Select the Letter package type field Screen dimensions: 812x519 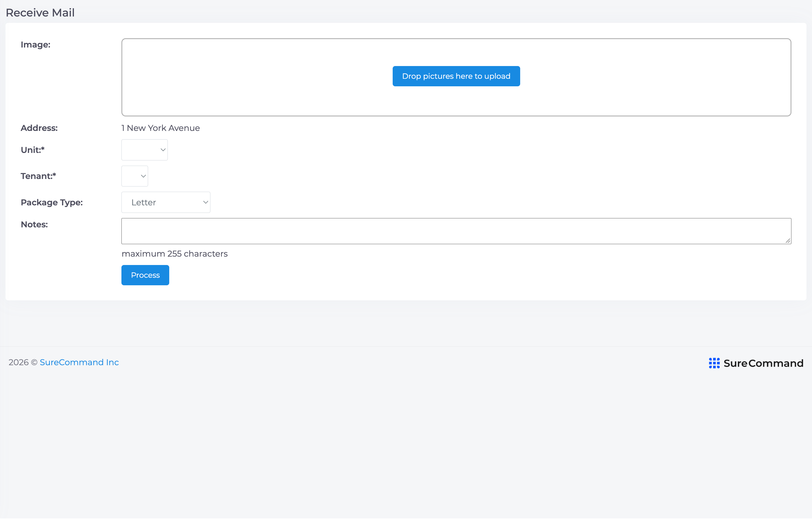(166, 202)
